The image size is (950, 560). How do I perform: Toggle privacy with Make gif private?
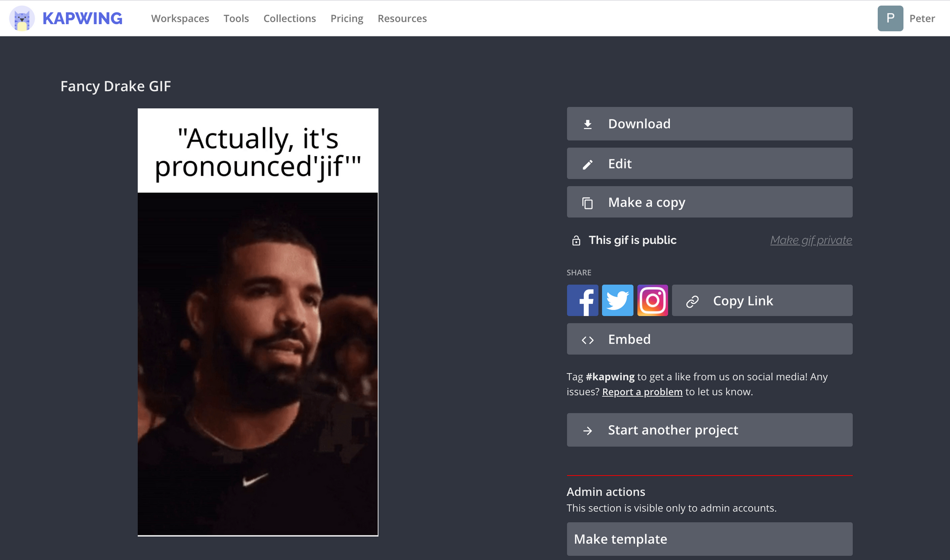click(x=811, y=240)
